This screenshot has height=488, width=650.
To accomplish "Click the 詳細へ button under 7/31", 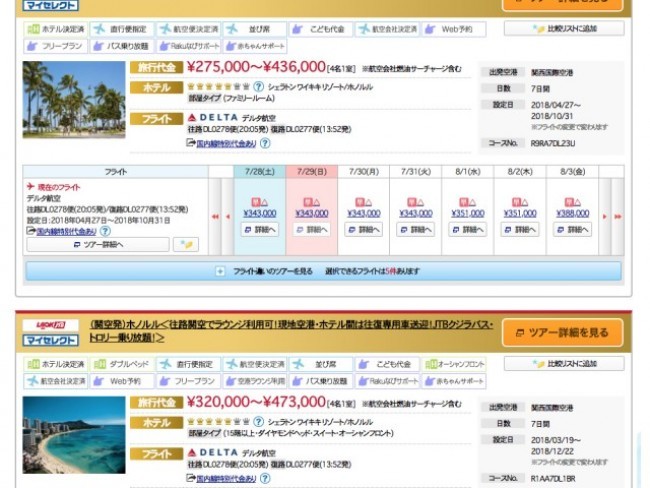I will pos(416,229).
